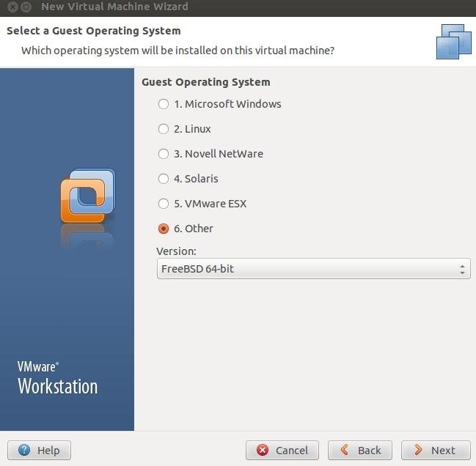Choose Linux as guest OS

click(164, 129)
